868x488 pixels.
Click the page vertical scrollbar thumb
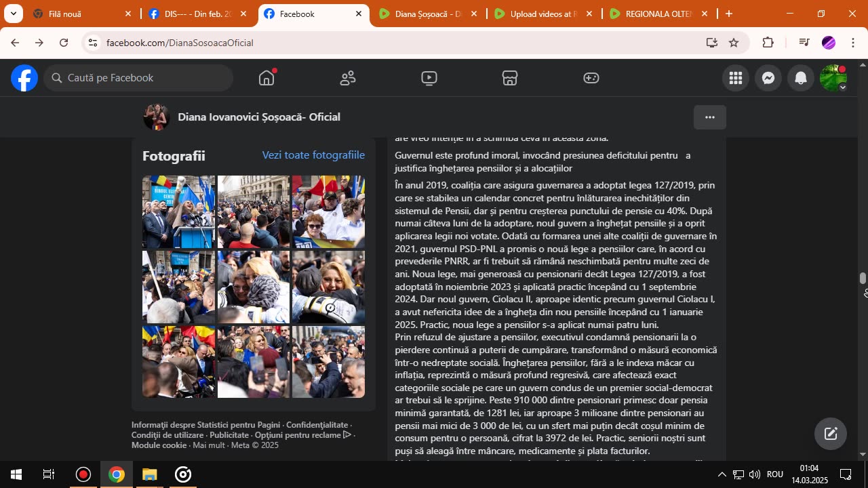863,279
